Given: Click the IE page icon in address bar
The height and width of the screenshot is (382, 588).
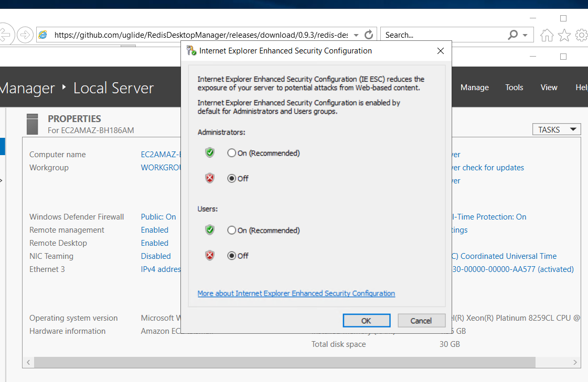Looking at the screenshot, I should [x=44, y=35].
